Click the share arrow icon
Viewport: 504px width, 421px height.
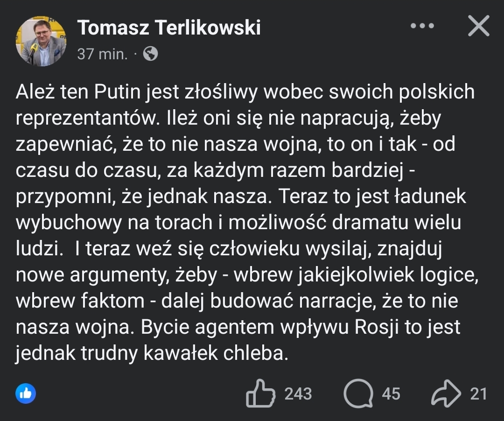tap(446, 393)
